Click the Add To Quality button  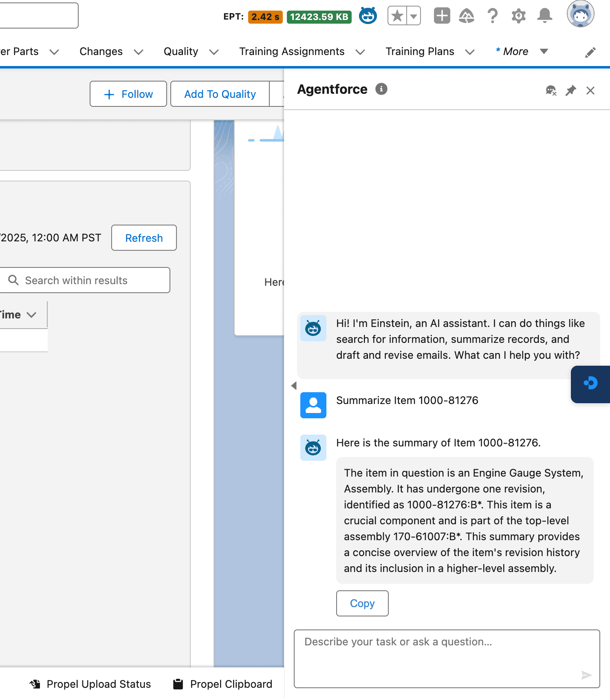(220, 94)
